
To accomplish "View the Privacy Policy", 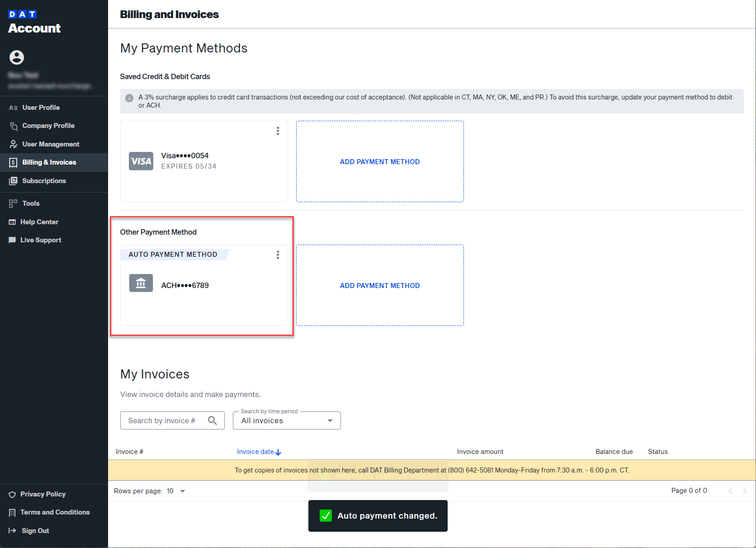I will point(54,494).
